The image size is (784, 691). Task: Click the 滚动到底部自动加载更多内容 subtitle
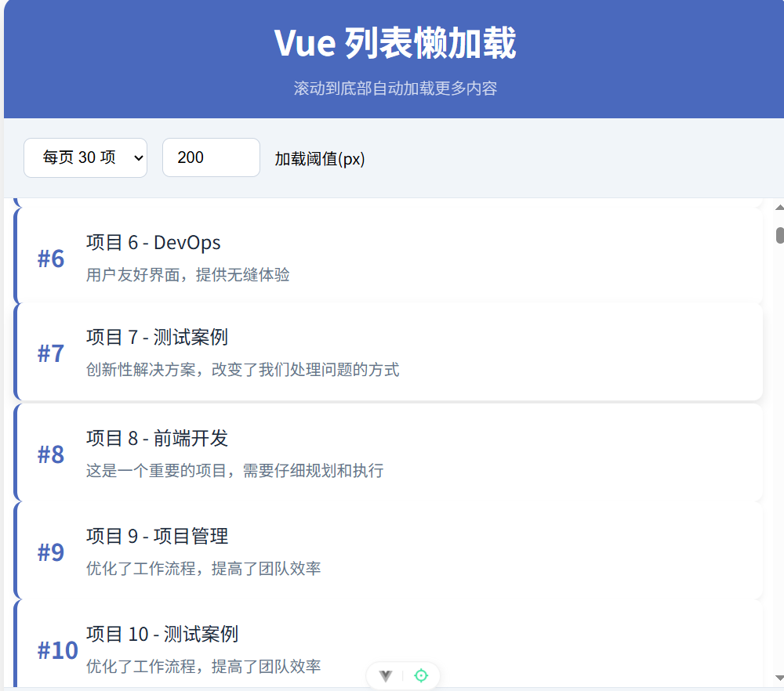point(395,88)
